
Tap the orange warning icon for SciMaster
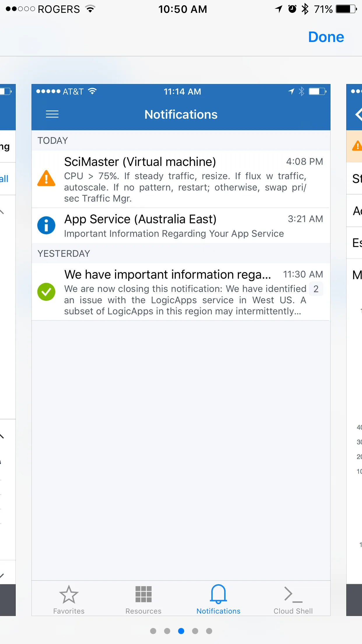[46, 178]
